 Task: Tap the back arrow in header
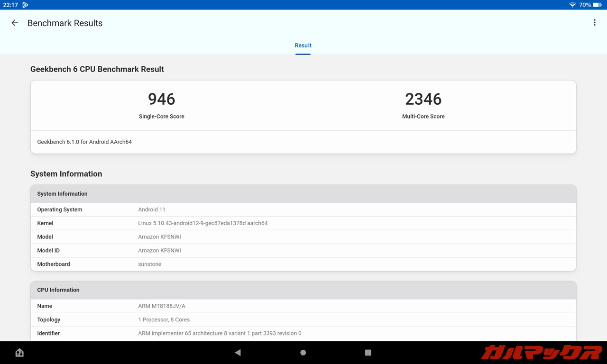coord(15,23)
